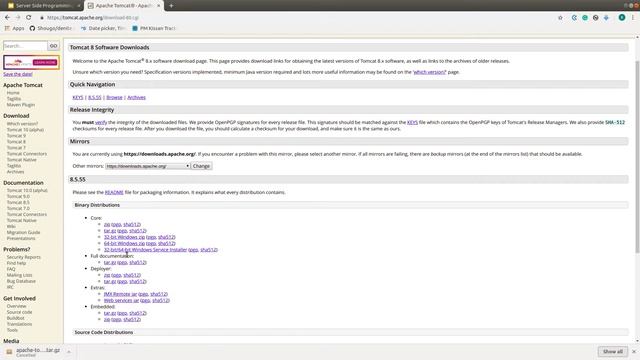Open Tomcat 10 (alpha) download link
Screen dimensions: 640x360
click(25, 130)
